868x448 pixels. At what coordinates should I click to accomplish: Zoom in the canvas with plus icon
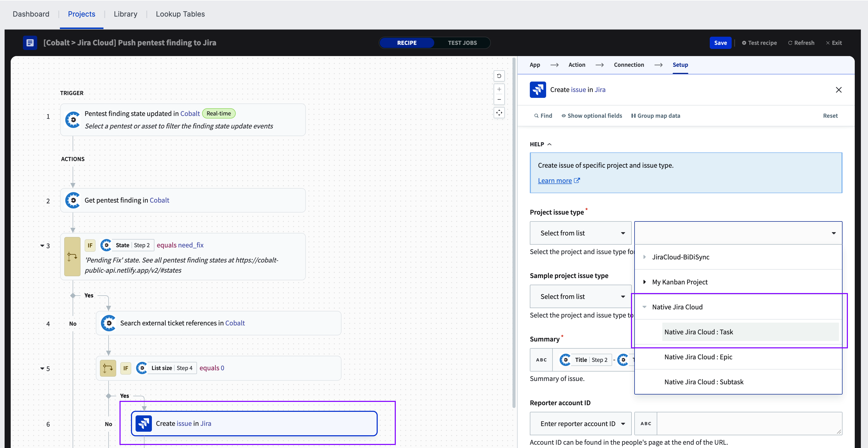499,89
